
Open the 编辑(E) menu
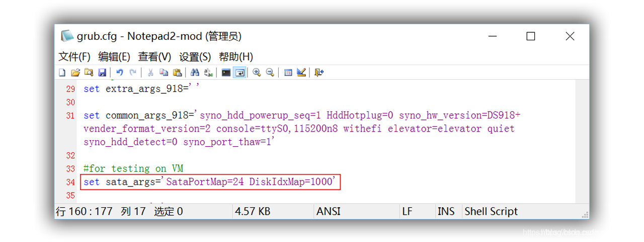coord(114,56)
